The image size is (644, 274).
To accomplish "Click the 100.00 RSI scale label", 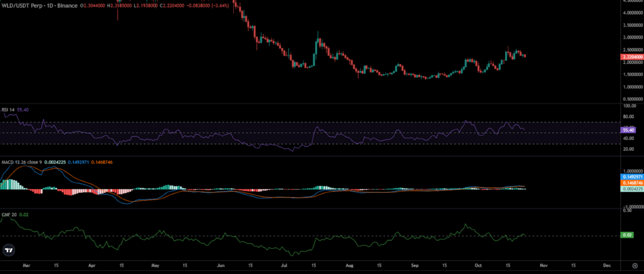I will coord(628,106).
